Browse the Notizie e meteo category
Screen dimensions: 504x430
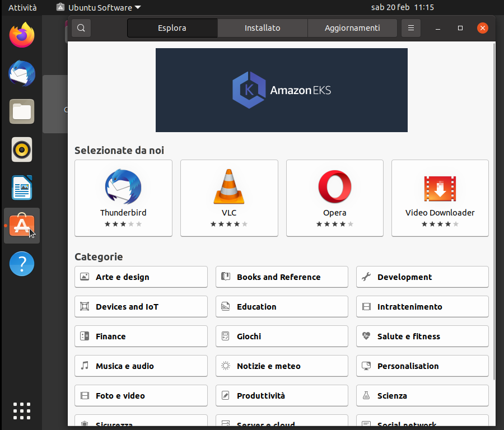[x=282, y=366]
